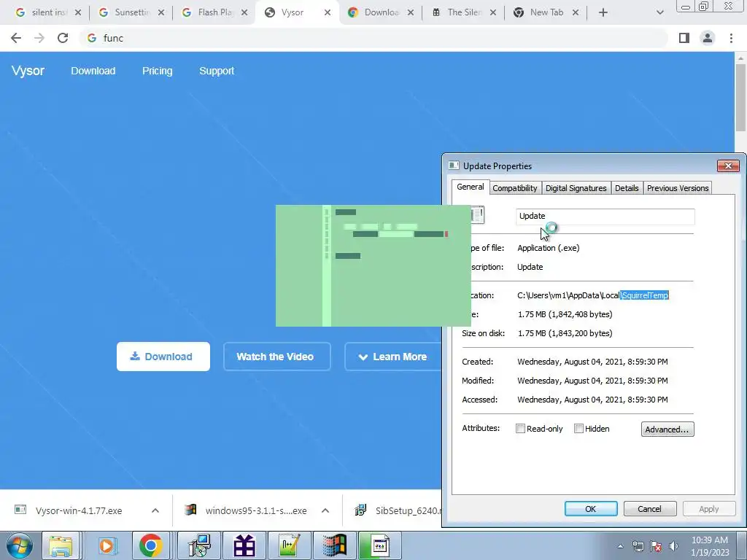Open the Digital Signatures tab

coord(576,188)
